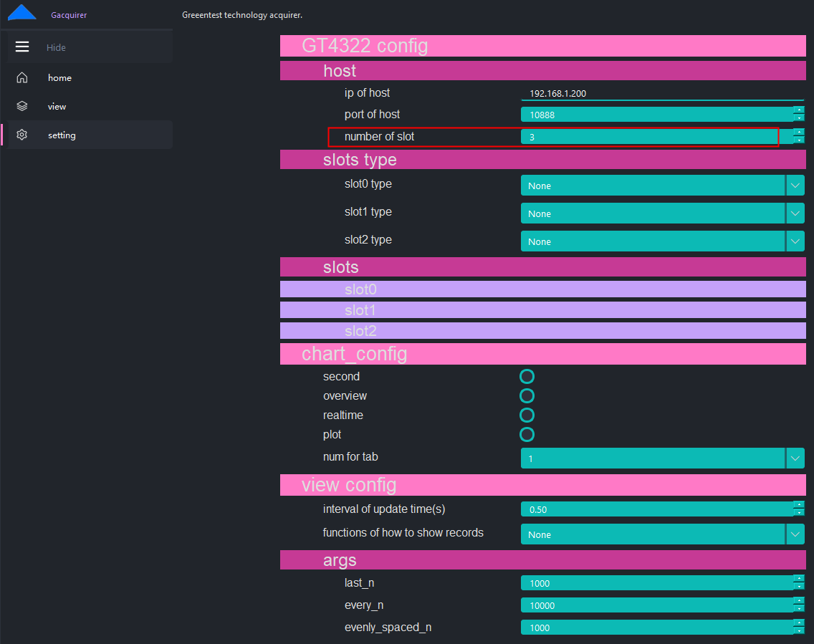The width and height of the screenshot is (814, 644).
Task: Edit the ip of host field
Action: [662, 93]
